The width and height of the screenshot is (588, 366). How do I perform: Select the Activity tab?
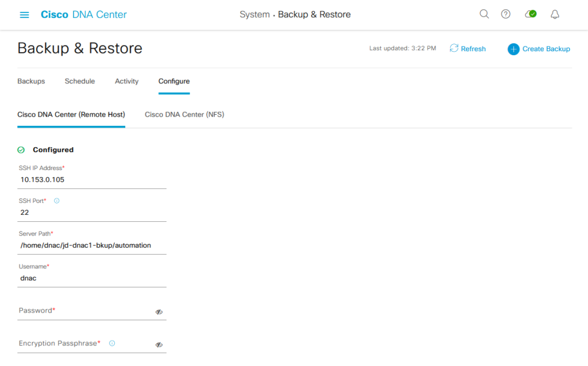coord(126,81)
